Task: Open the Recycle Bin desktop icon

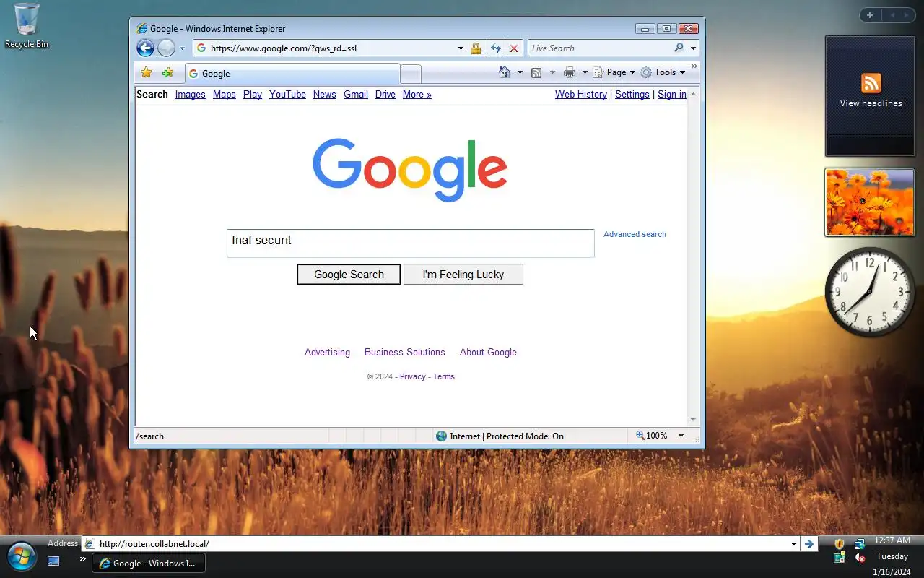Action: coord(27,26)
